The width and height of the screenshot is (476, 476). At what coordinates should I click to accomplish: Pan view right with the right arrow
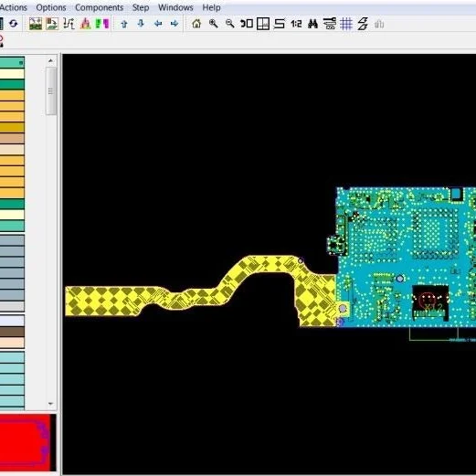(175, 24)
